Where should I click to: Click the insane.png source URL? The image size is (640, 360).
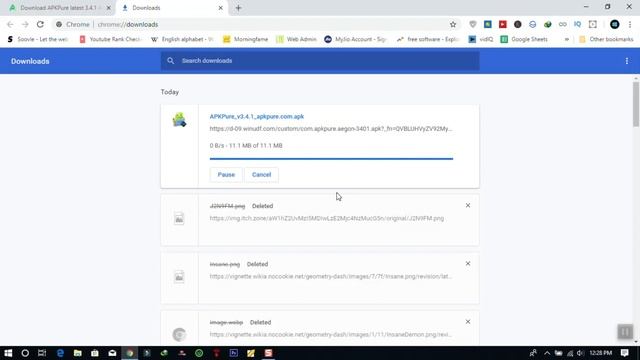tap(331, 276)
